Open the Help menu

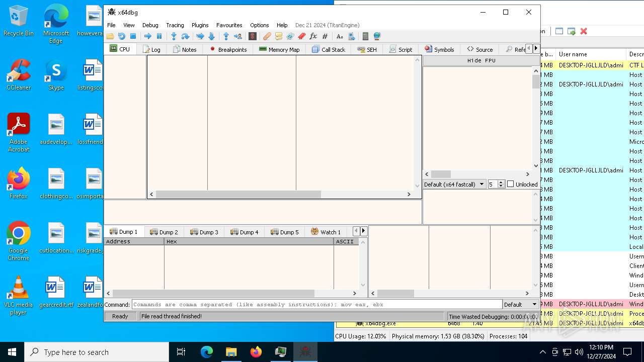tap(282, 25)
